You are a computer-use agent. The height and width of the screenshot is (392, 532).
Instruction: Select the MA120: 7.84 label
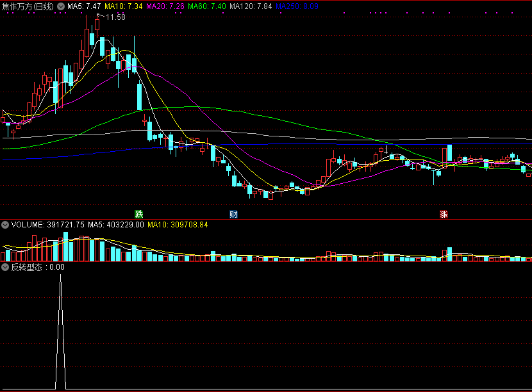pos(251,6)
